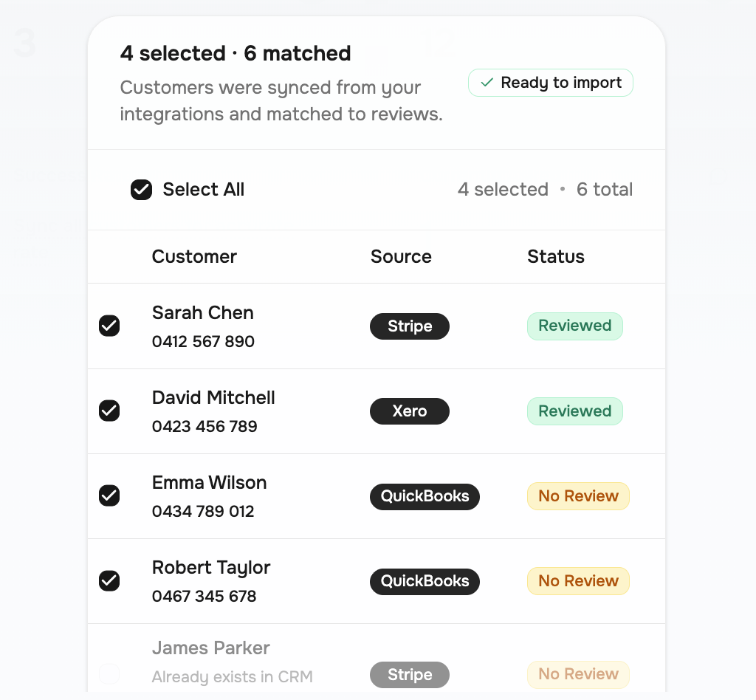Screen dimensions: 756x700
Task: Click the QuickBooks pill on Robert Taylor's row
Action: pyautogui.click(x=425, y=581)
